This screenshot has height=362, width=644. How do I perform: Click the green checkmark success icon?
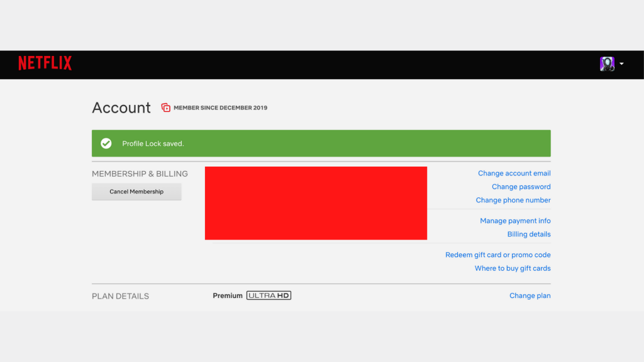(106, 143)
